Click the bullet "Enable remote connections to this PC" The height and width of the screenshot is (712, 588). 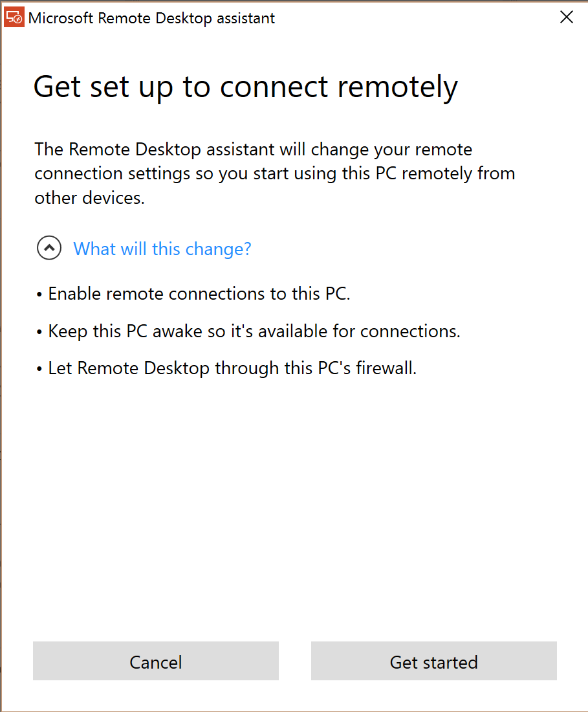(x=194, y=293)
